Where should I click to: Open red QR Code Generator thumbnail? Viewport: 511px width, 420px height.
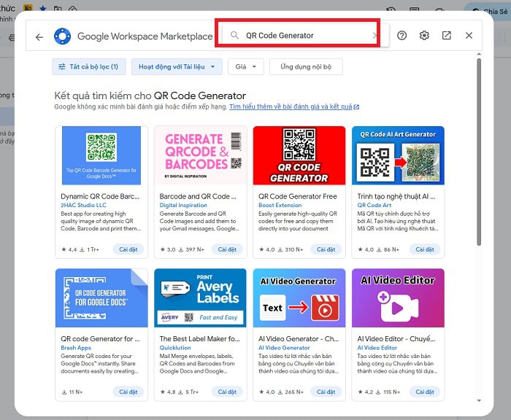(x=299, y=155)
